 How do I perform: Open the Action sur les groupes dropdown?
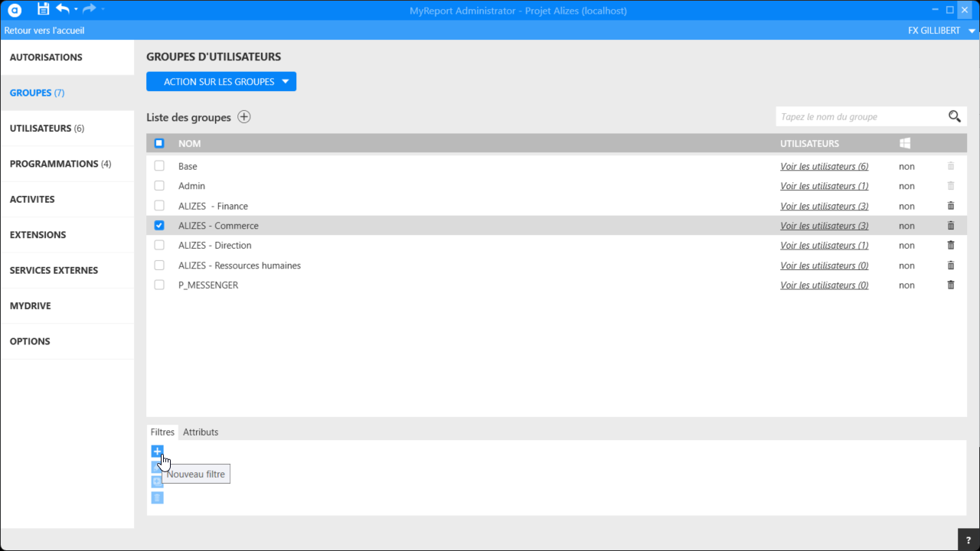coord(220,82)
